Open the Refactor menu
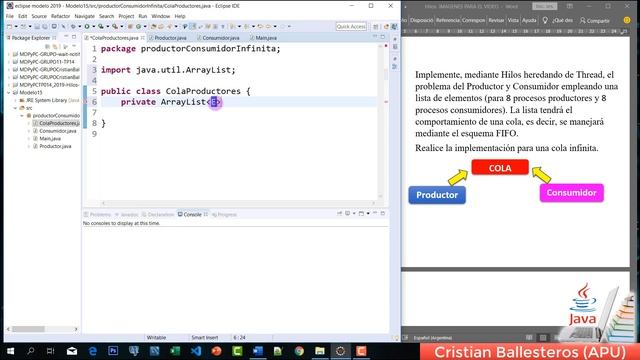640x360 pixels. click(60, 16)
